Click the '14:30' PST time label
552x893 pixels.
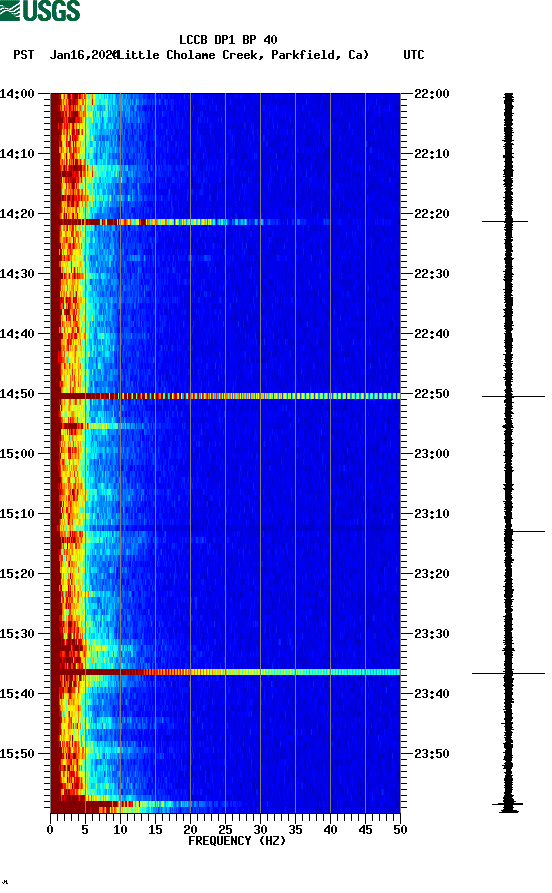(x=17, y=274)
